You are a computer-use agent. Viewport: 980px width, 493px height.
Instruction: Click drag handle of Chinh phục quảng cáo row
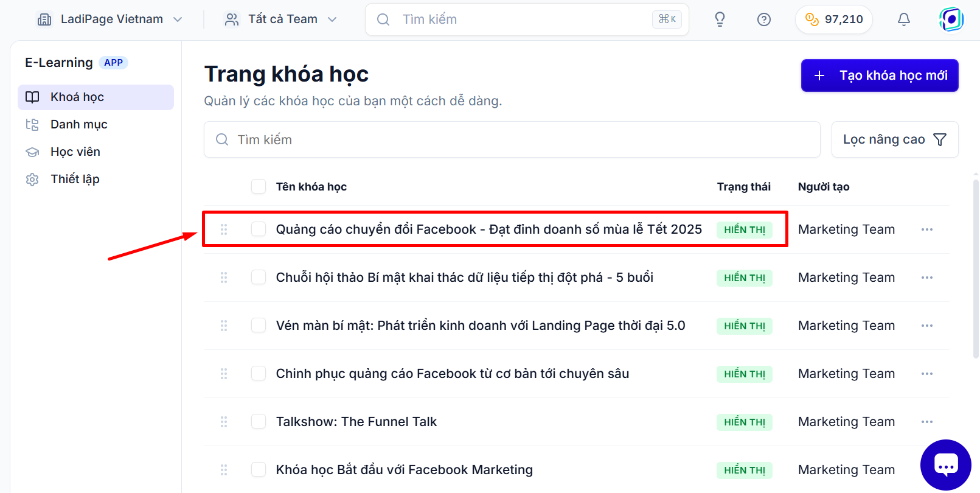tap(224, 374)
